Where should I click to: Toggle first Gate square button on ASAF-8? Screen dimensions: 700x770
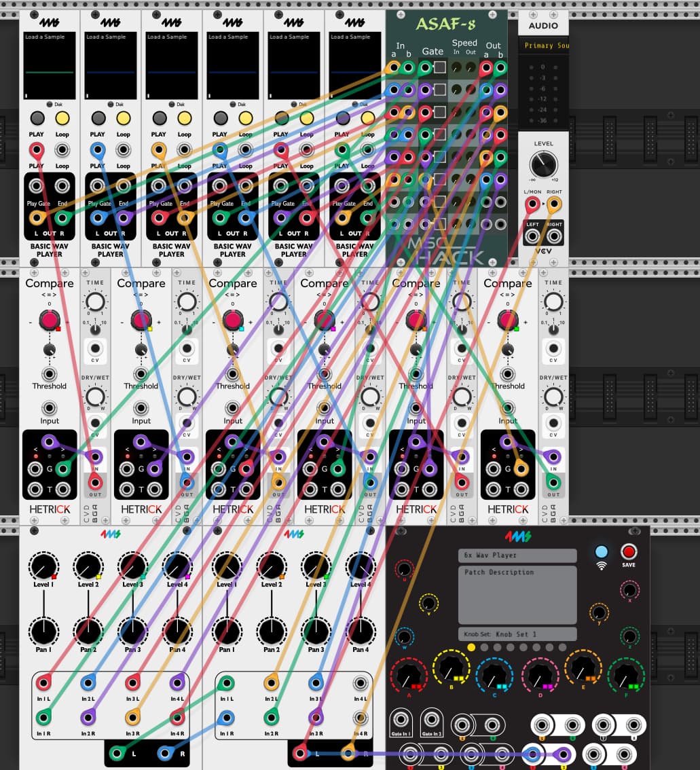click(x=440, y=67)
